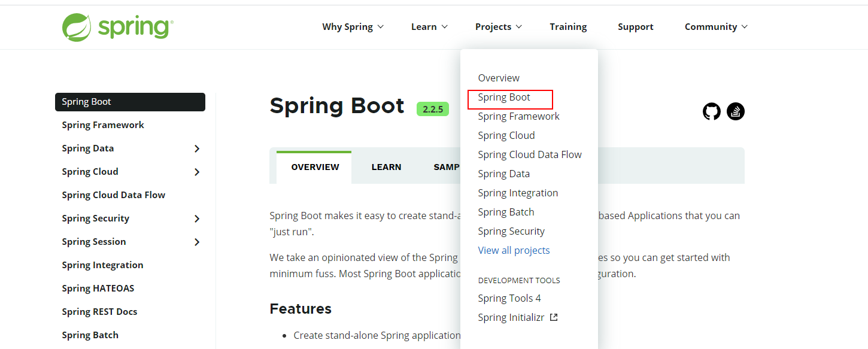Select Spring Integration in Projects dropdown
This screenshot has width=868, height=349.
pos(518,193)
